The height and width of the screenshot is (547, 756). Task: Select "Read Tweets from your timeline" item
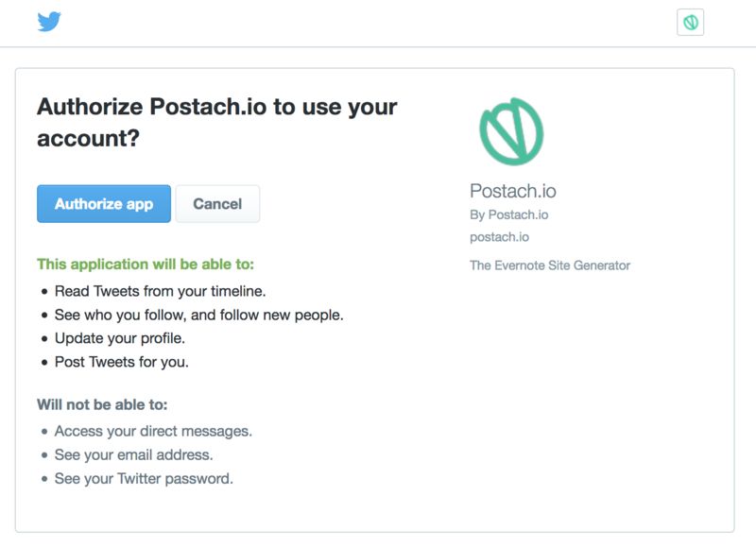coord(159,291)
